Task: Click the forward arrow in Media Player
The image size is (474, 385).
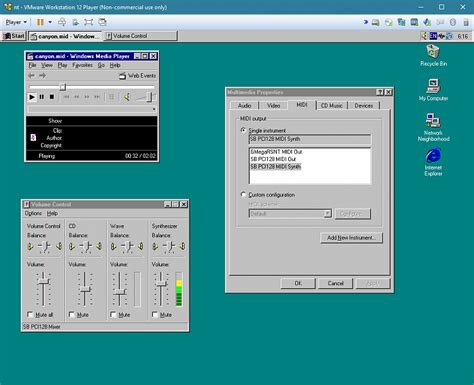Action: (42, 76)
